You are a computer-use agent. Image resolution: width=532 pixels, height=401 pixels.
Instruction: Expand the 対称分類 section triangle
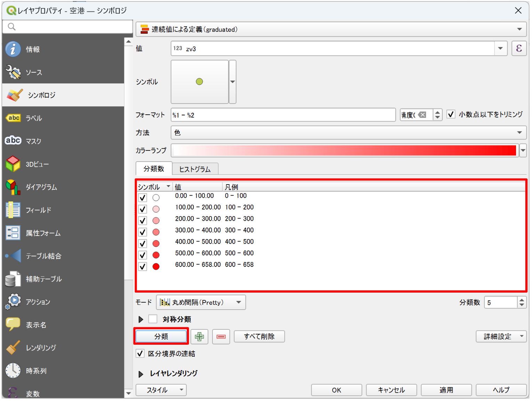coord(141,319)
